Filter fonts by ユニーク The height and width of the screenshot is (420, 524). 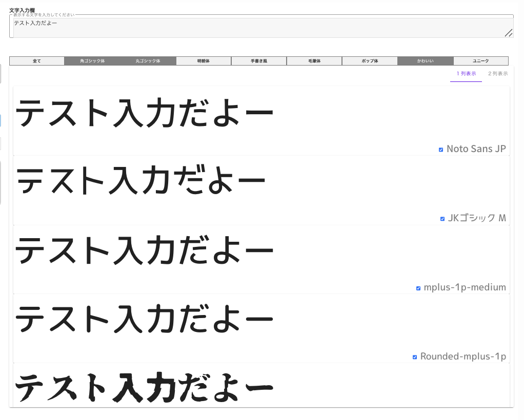tap(480, 61)
